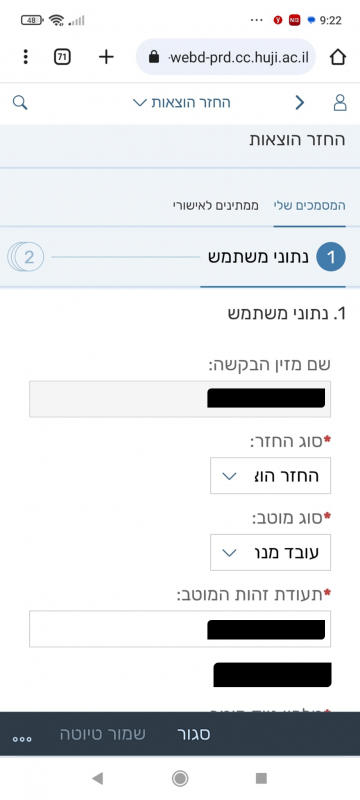360x800 pixels.
Task: Switch to המסמכים שלי tab
Action: 310,206
